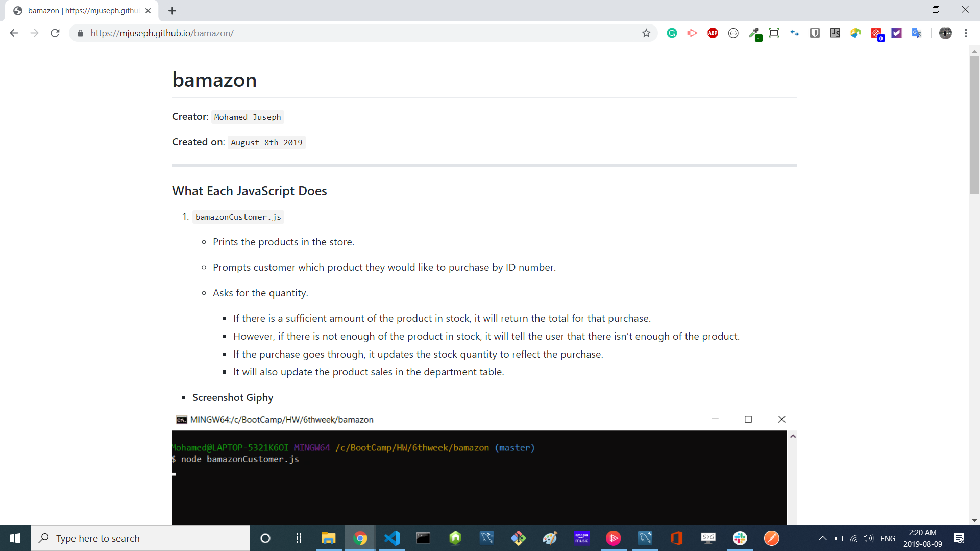Click the JS toggle extension icon

tap(835, 33)
